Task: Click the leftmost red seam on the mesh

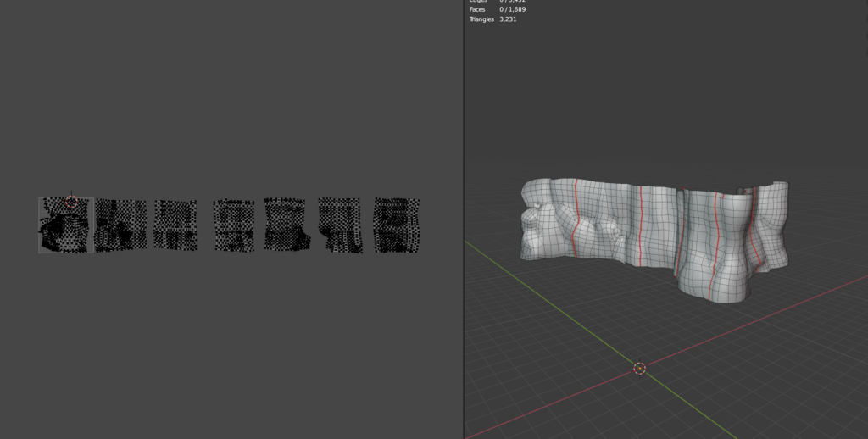Action: pos(576,218)
